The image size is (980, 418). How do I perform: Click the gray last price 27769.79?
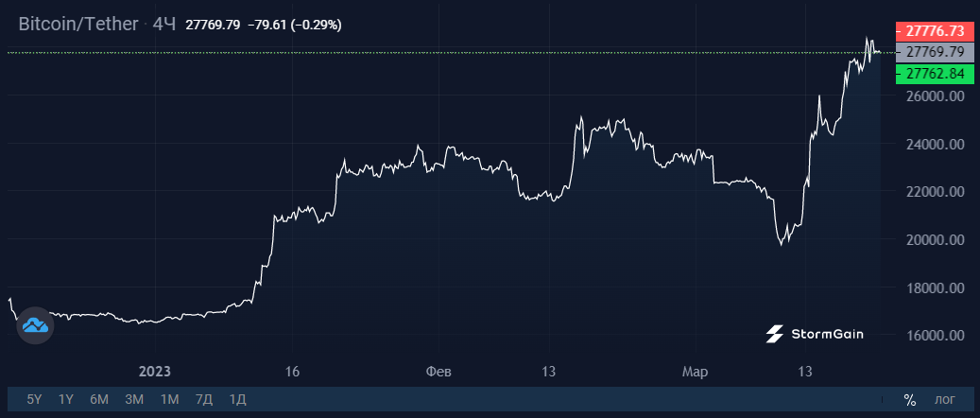pyautogui.click(x=935, y=51)
